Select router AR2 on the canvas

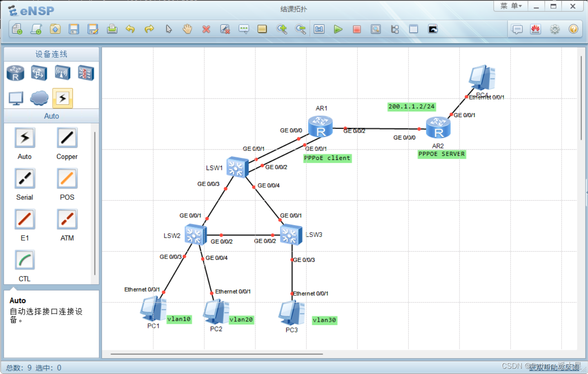click(x=438, y=128)
